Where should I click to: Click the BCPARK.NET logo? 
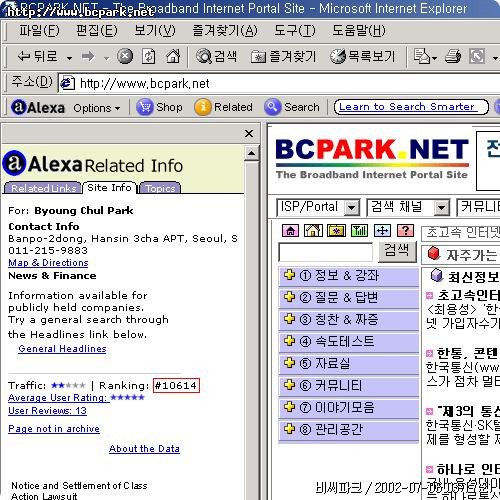click(372, 158)
